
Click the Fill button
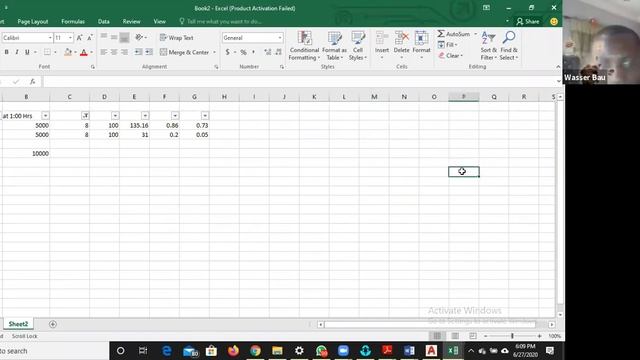point(447,44)
